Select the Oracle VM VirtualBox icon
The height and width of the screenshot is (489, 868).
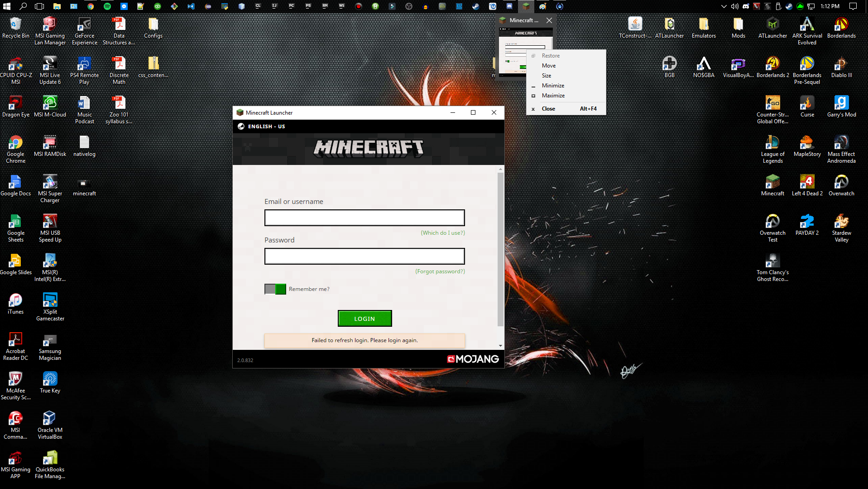(x=50, y=425)
